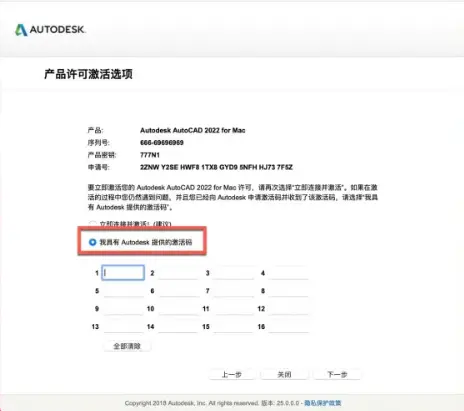Click activation code field 3
Screen dimensions: 464x411
[233, 273]
